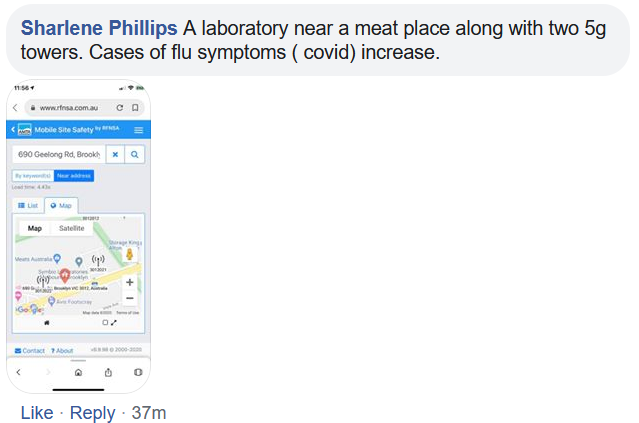Reply to Sharlene Phillips' comment

pos(92,412)
